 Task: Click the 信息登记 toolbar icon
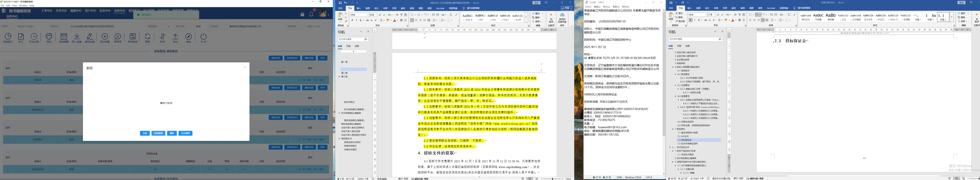click(8, 37)
